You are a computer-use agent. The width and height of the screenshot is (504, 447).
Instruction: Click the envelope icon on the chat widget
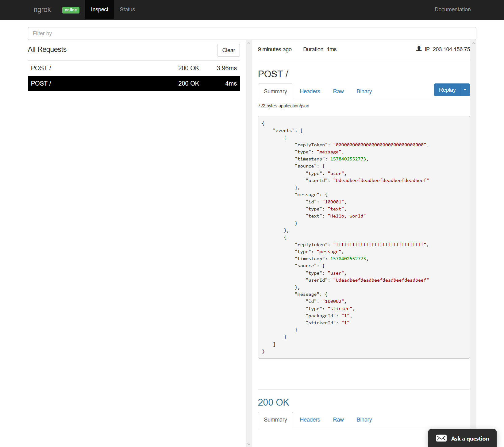(x=441, y=438)
